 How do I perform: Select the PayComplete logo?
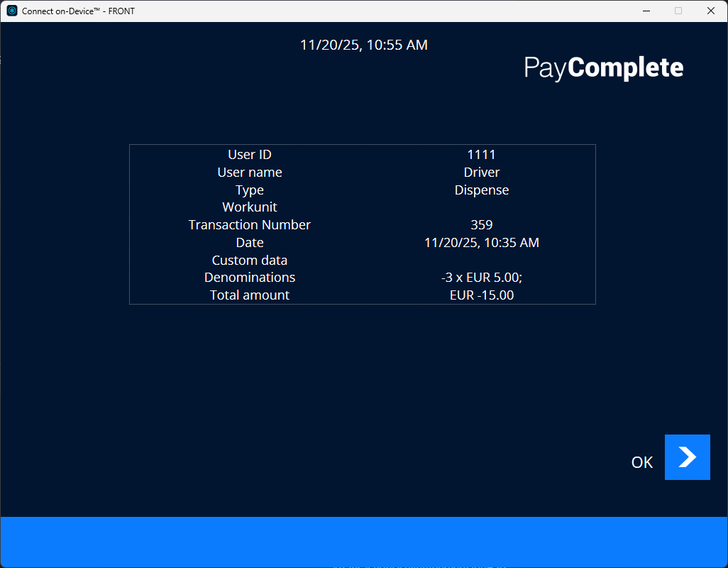(603, 67)
